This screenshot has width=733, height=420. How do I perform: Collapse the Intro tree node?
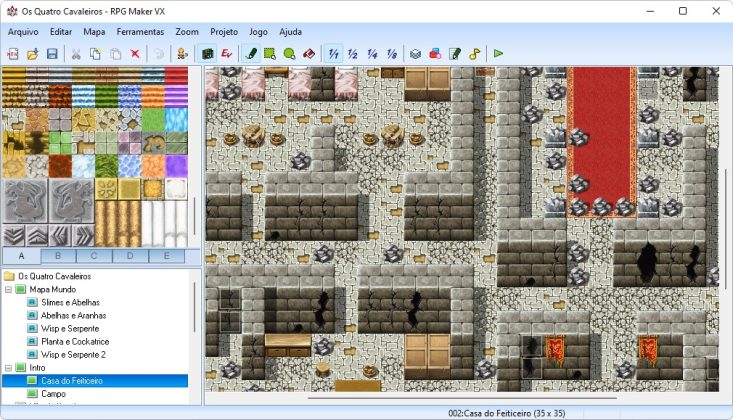(x=8, y=368)
